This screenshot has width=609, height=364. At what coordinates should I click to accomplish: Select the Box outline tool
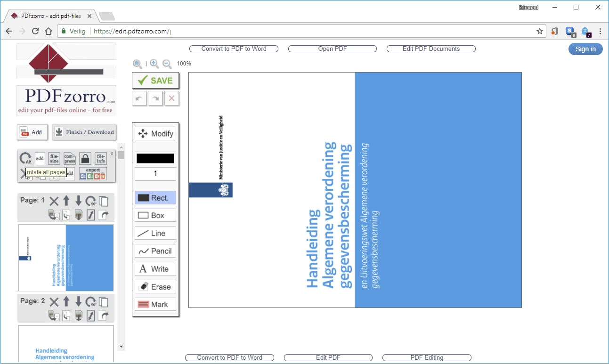click(x=155, y=215)
